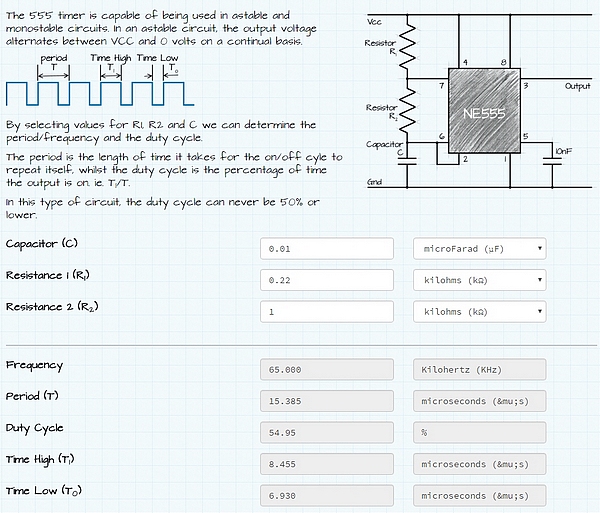Open the microFarad (µF) unit dropdown
Screen dimensions: 600x513
pos(479,249)
